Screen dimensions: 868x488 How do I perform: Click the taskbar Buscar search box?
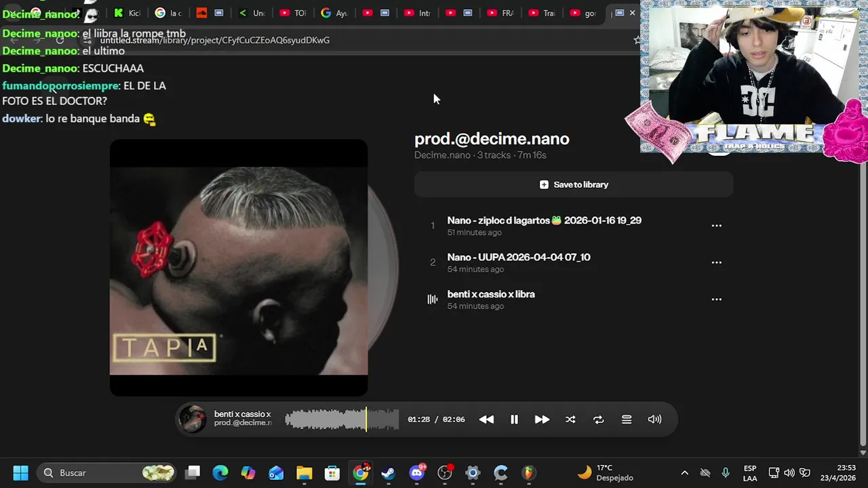(106, 472)
